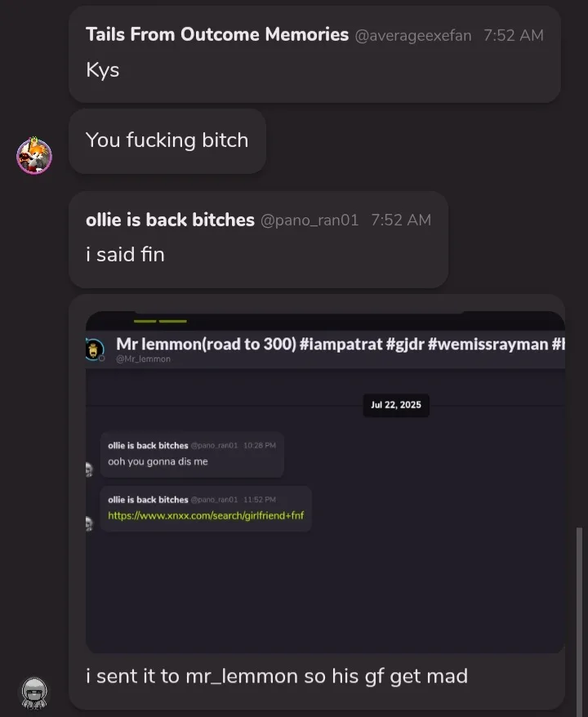Open the embedded chat screenshot image
Image resolution: width=588 pixels, height=717 pixels.
click(325, 482)
